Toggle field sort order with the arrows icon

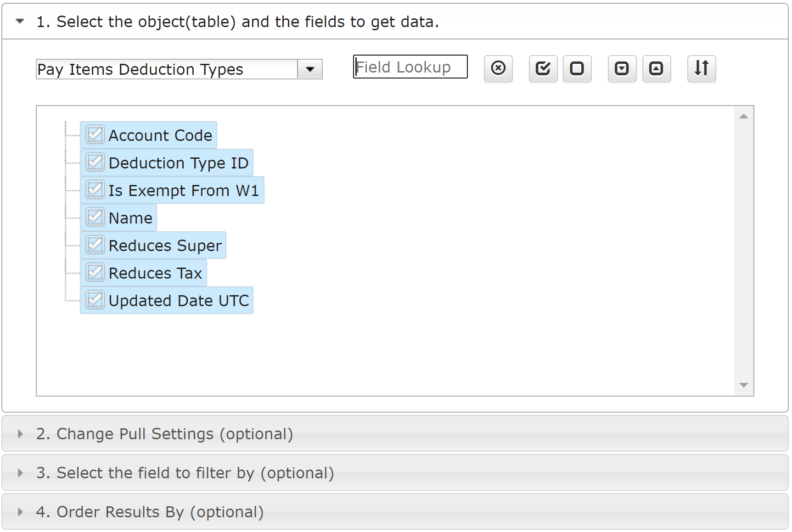pos(702,68)
